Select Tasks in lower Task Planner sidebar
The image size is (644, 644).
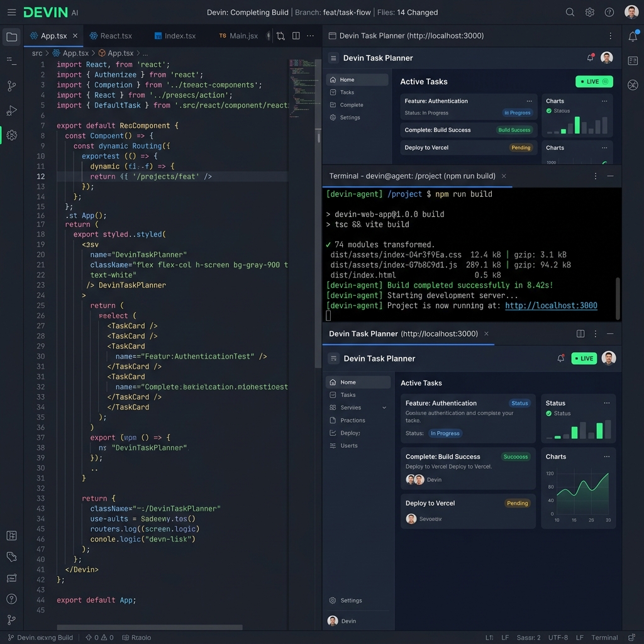pos(358,395)
